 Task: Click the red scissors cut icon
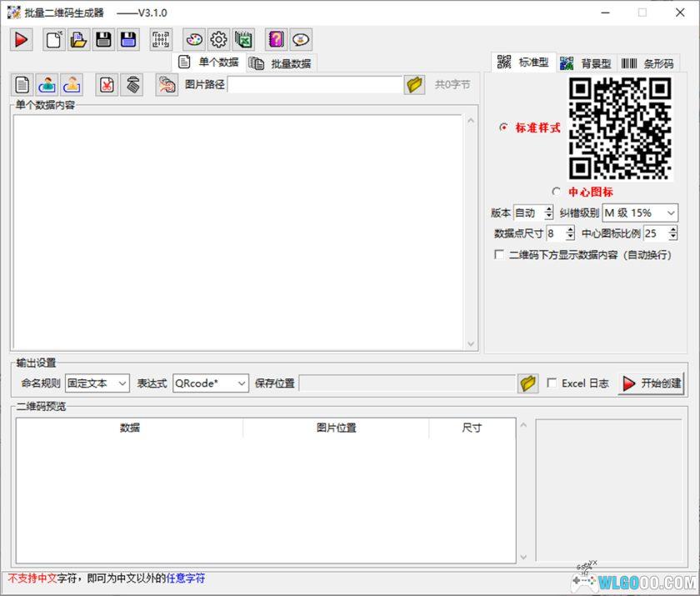[107, 84]
